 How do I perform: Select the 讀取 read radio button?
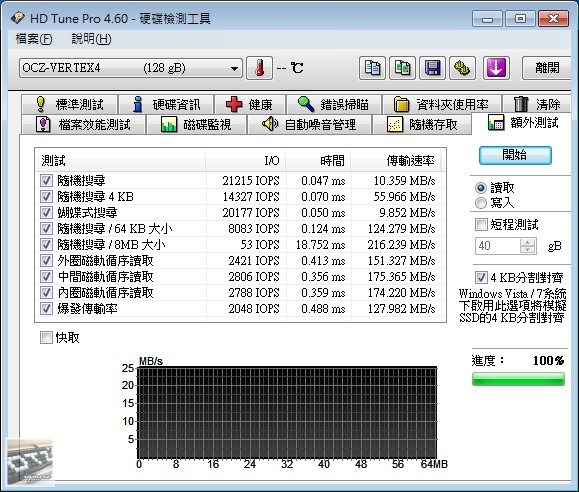(480, 188)
